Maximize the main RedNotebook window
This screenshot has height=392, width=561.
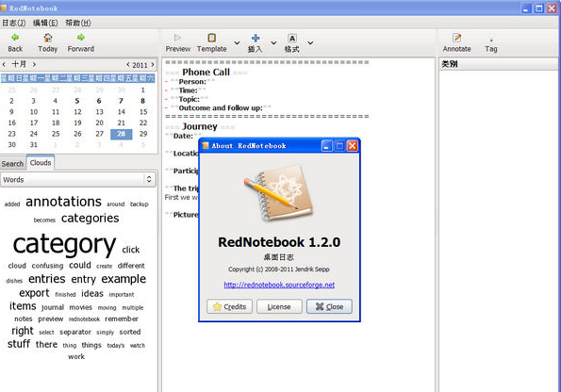(x=538, y=8)
